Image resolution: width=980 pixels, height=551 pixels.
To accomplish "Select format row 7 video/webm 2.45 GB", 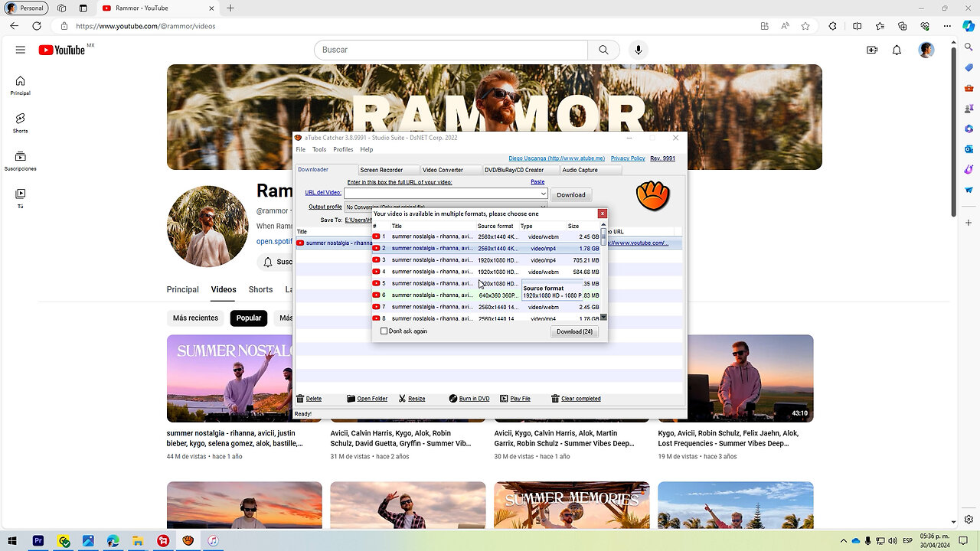I will [486, 307].
